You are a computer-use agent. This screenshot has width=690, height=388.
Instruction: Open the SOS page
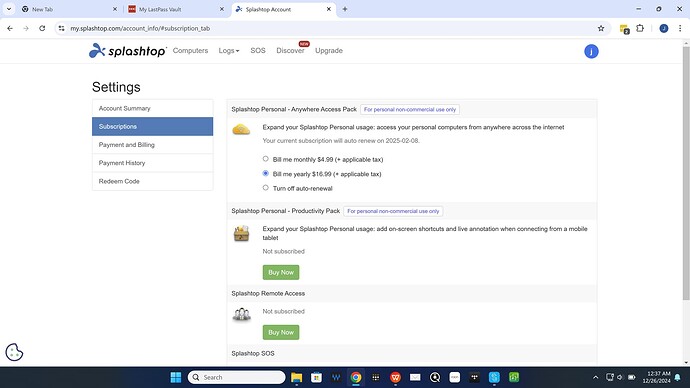coord(258,51)
